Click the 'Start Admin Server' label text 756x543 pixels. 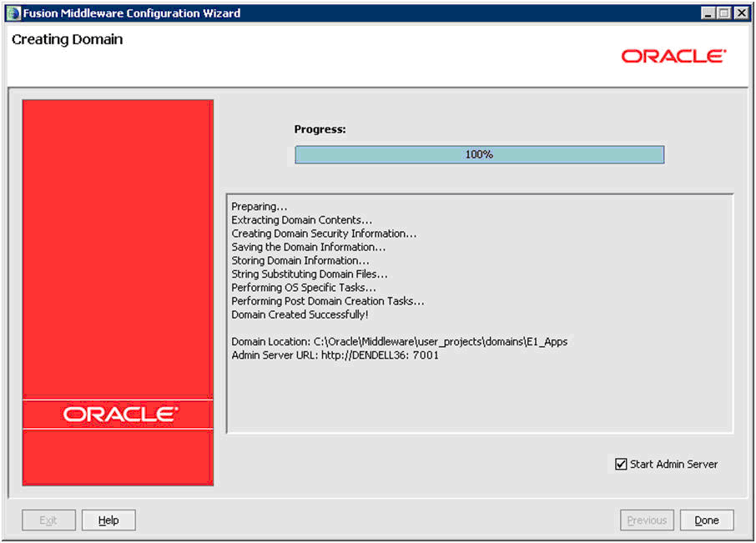pos(673,464)
